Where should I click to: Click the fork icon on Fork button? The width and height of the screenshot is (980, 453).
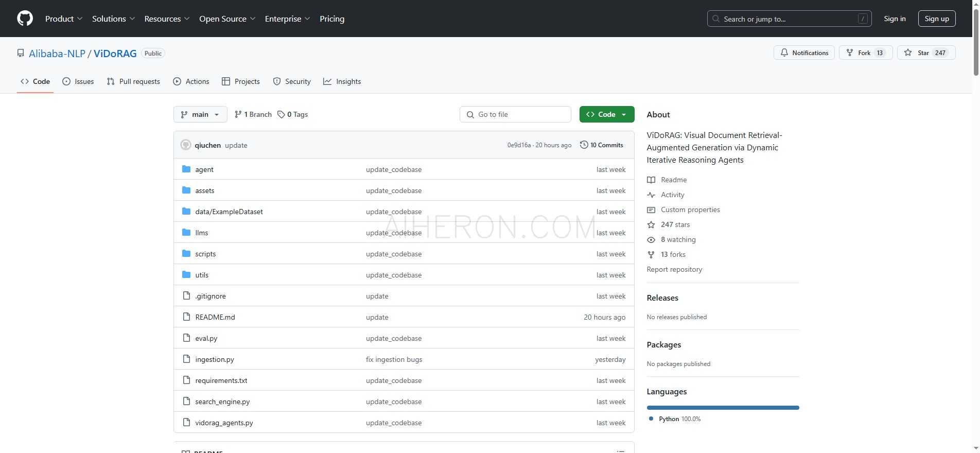pos(850,53)
